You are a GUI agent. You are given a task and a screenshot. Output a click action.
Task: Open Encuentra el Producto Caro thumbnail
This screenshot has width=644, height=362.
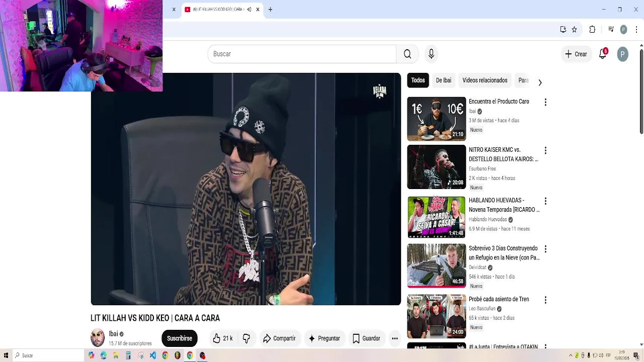[x=436, y=119]
